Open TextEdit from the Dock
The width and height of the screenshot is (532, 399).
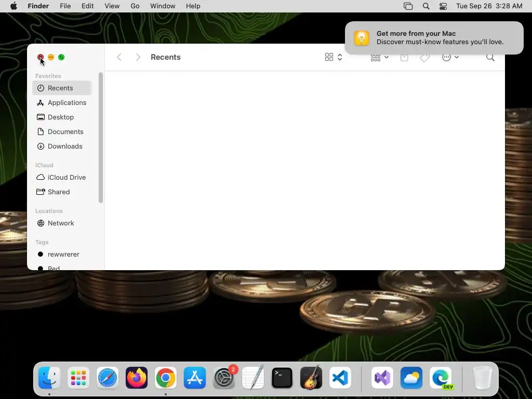pos(253,378)
